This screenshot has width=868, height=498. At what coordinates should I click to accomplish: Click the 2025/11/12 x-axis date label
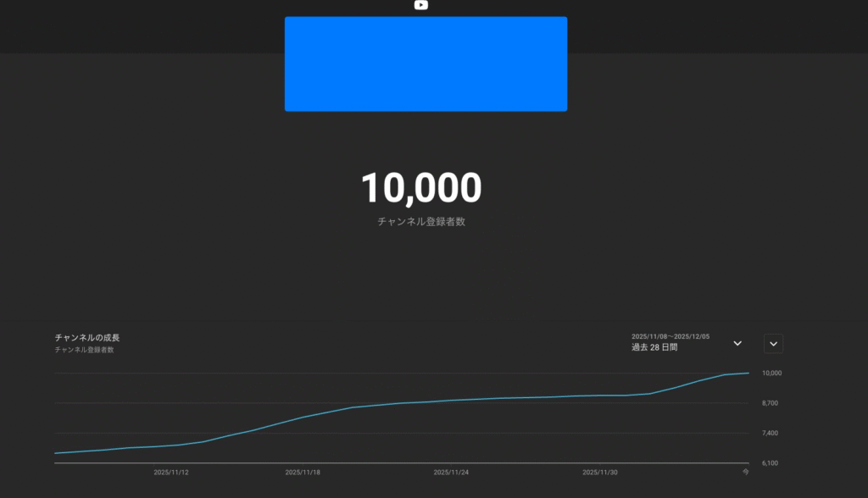pos(171,472)
